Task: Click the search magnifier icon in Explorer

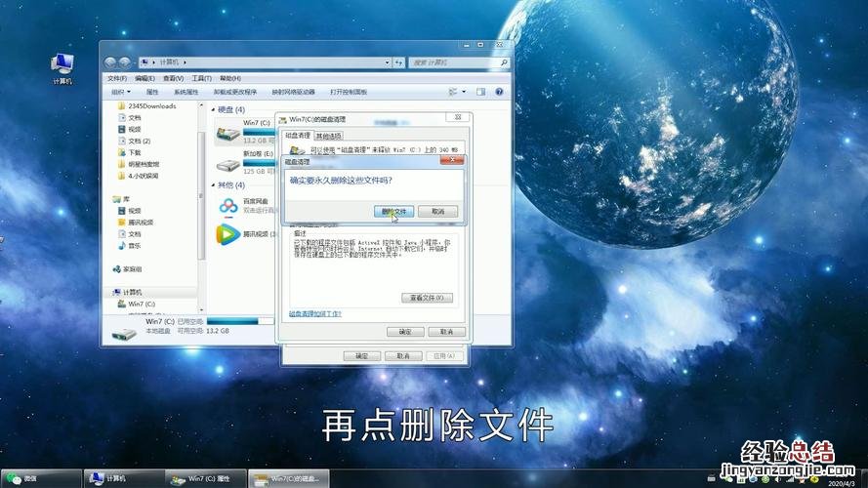Action: (503, 62)
